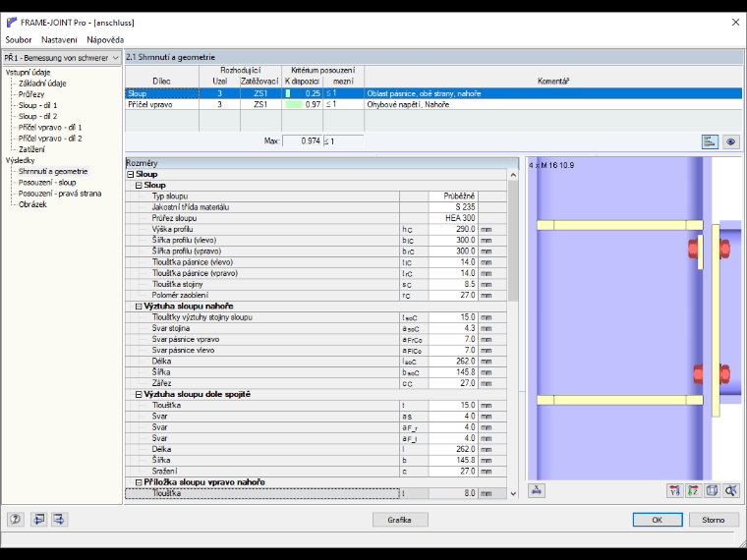Select Jakostní třída materiálu S 235

click(453, 207)
